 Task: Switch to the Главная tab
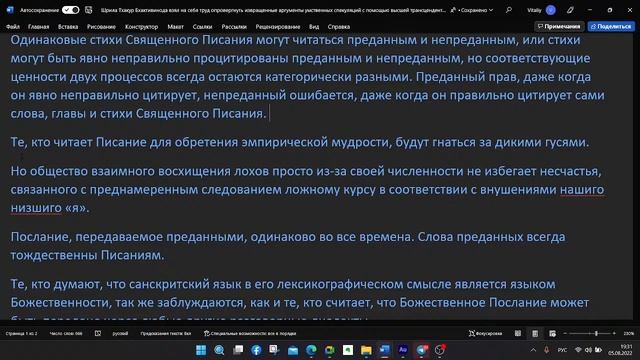click(x=38, y=27)
